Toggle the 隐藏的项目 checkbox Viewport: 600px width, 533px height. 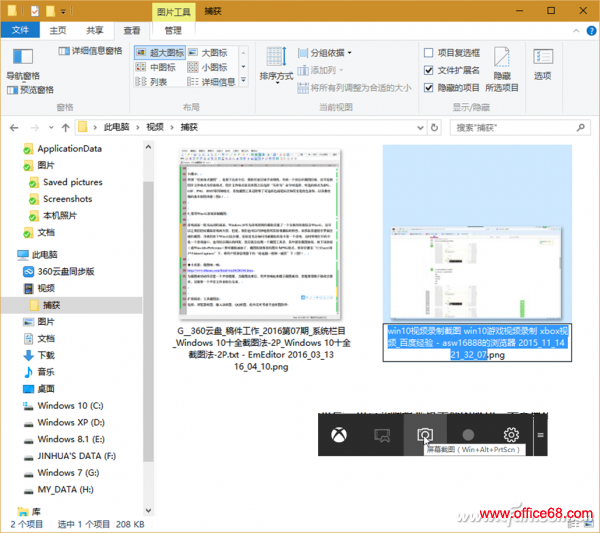(429, 87)
